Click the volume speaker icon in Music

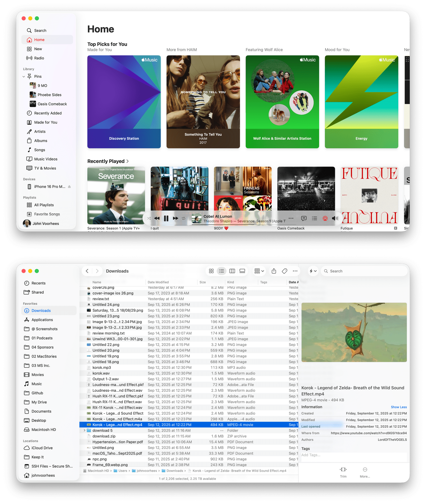(335, 218)
